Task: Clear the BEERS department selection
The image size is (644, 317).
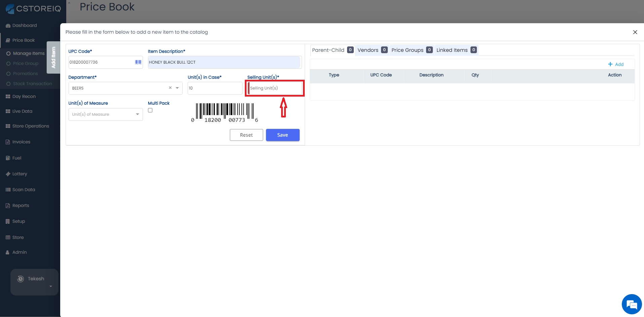Action: [x=170, y=88]
